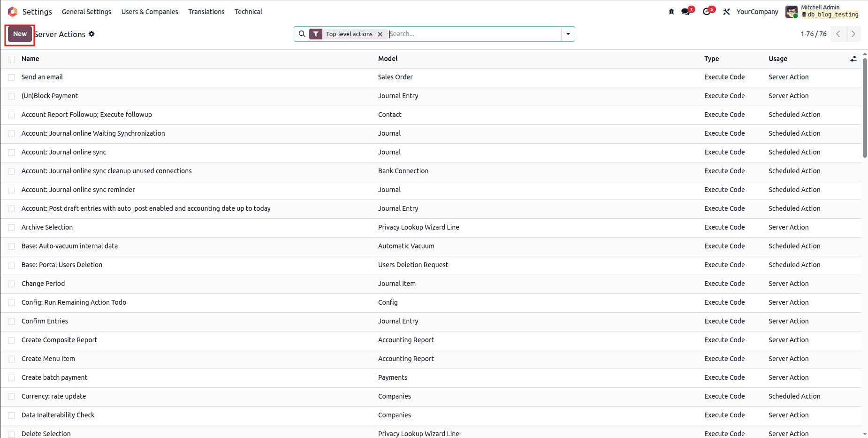Screen dimensions: 868x438
Task: Click the magnifier search icon
Action: tap(302, 33)
